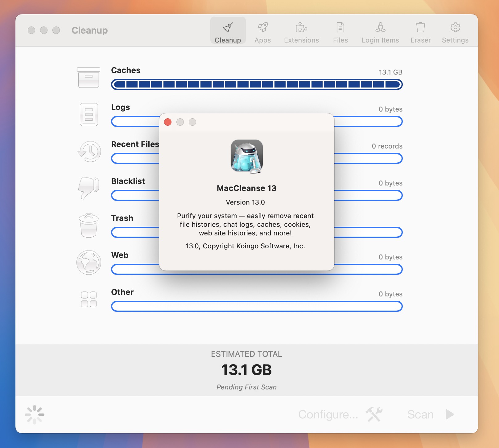
Task: Open the Extensions puzzle-piece section
Action: pos(301,31)
